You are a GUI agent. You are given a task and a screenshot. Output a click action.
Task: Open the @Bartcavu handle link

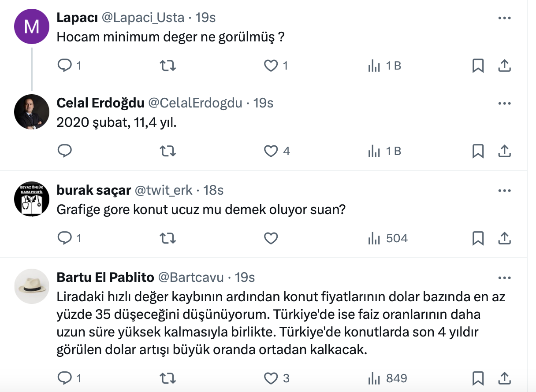(x=190, y=277)
